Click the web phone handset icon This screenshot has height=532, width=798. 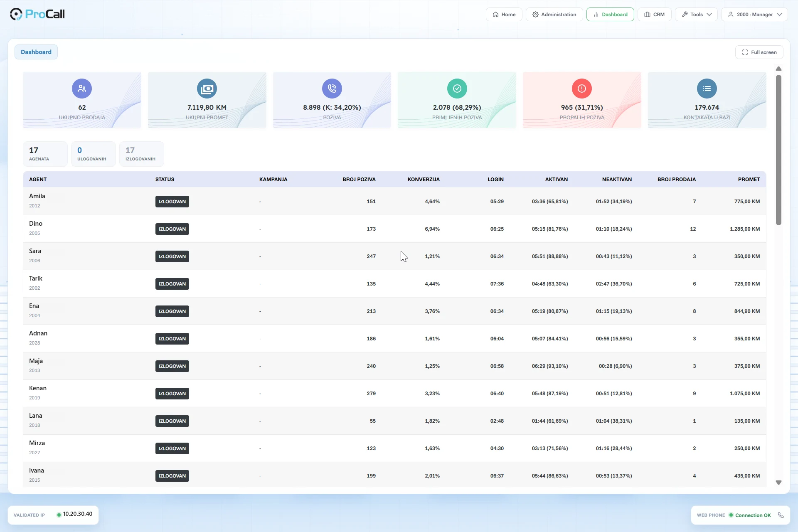pyautogui.click(x=781, y=515)
